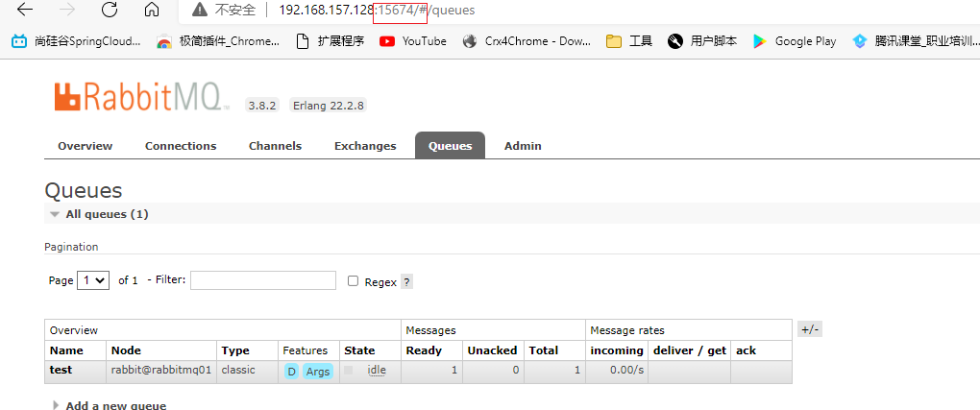Image resolution: width=980 pixels, height=410 pixels.
Task: Click the rabbit@rabbitmq01 node cell
Action: 161,370
